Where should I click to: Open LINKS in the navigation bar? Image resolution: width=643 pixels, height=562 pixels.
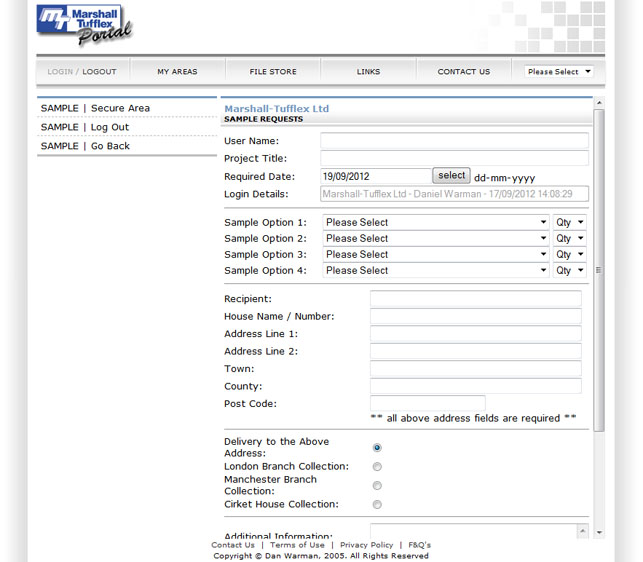point(368,71)
